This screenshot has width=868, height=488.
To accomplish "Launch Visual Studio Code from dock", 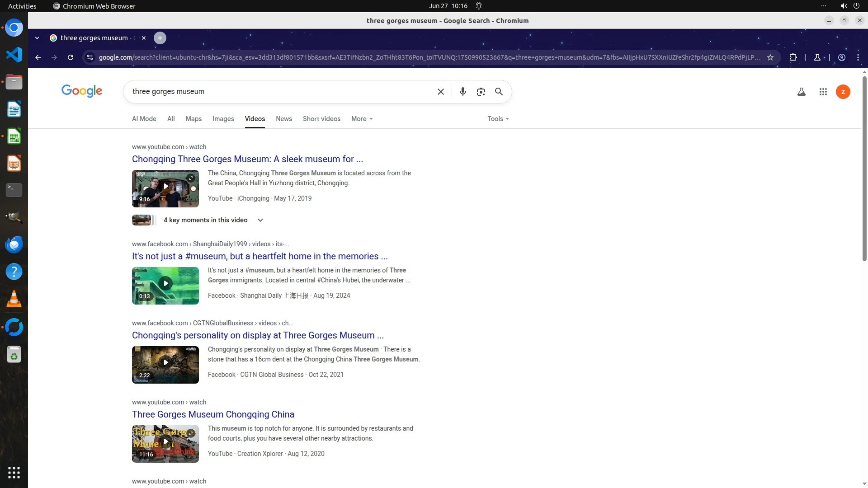I will (14, 55).
